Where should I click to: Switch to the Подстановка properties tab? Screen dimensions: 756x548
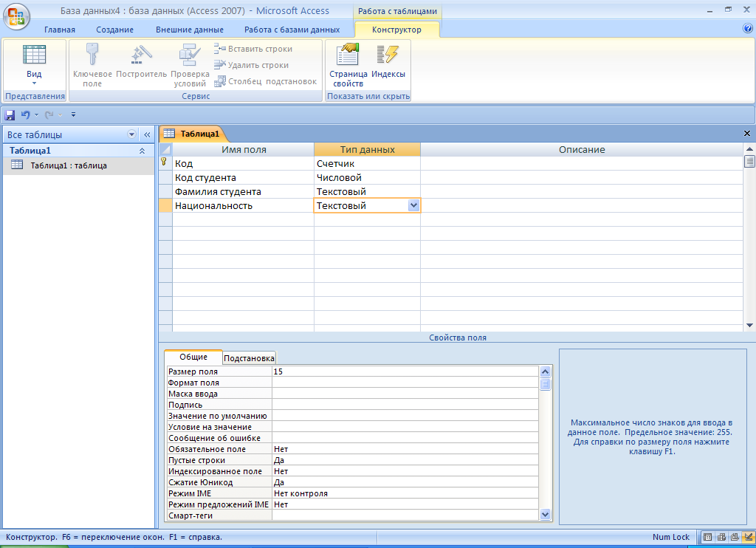tap(250, 358)
